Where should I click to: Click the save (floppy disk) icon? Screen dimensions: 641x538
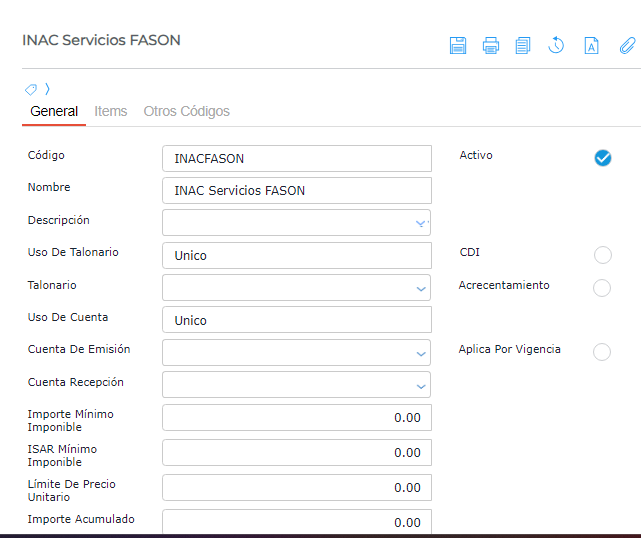coord(458,45)
